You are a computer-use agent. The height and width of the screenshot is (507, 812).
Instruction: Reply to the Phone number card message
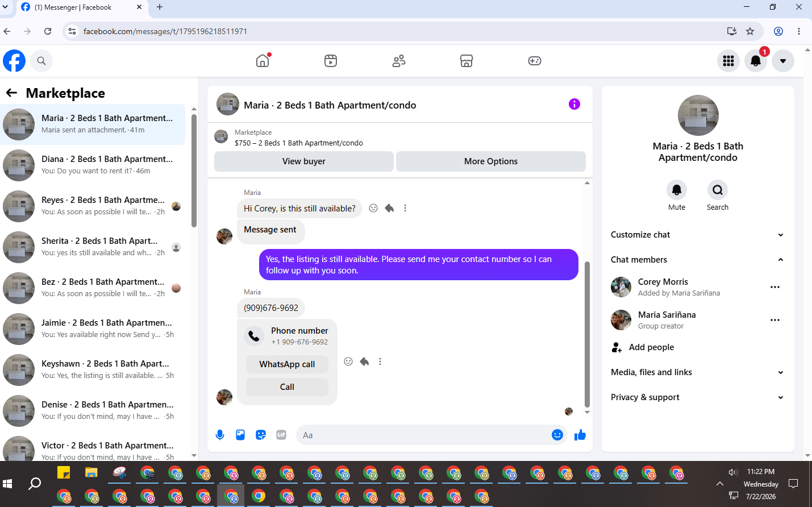coord(364,361)
